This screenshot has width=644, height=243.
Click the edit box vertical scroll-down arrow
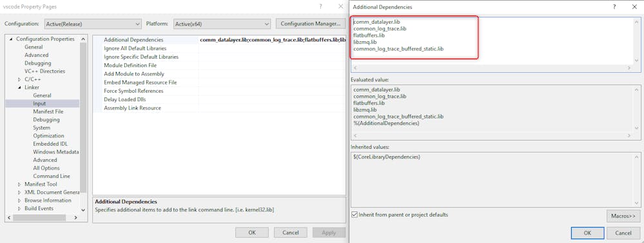click(636, 60)
